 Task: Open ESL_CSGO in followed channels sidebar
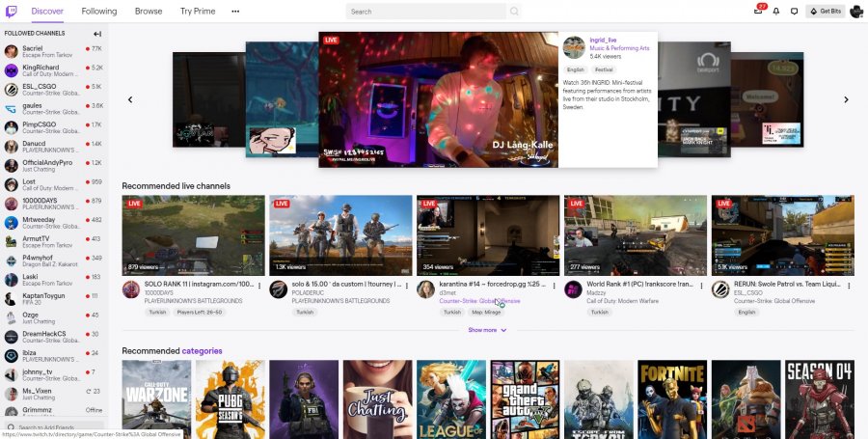coord(54,90)
